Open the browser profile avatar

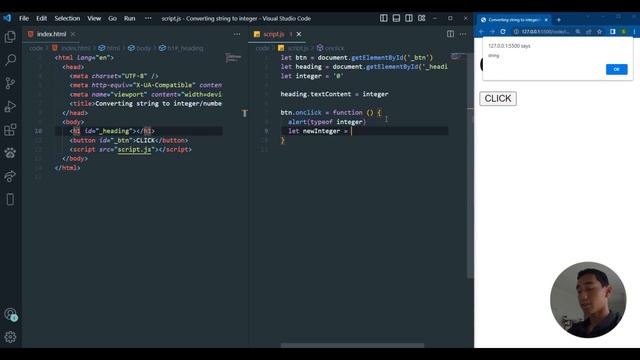pos(623,31)
